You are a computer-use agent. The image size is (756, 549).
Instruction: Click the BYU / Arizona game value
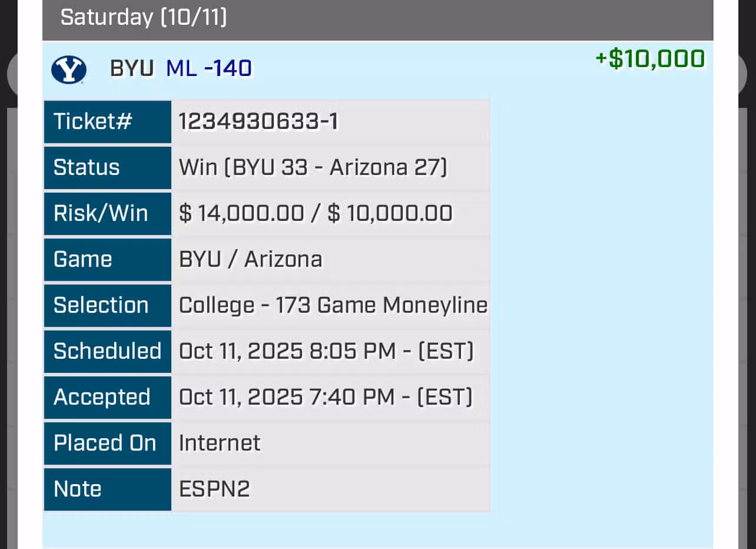pos(250,259)
